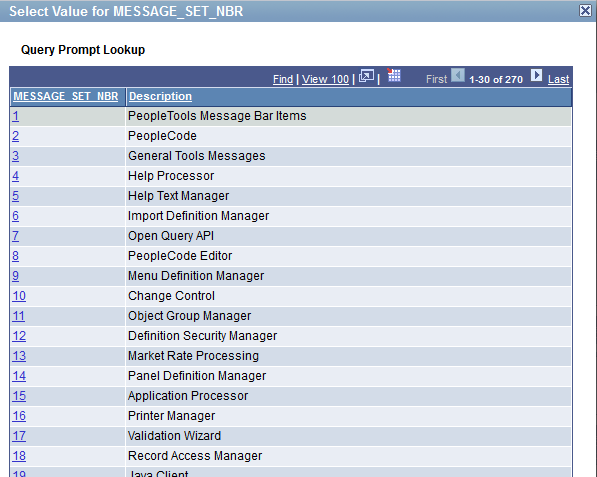Click 'Open Query API' description
Viewport: 597px width, 477px height.
tap(171, 236)
